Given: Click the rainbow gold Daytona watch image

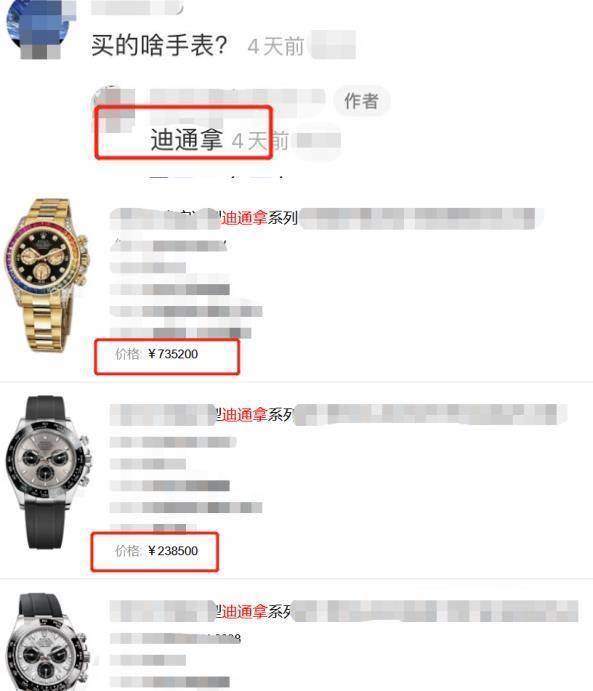Looking at the screenshot, I should point(46,275).
